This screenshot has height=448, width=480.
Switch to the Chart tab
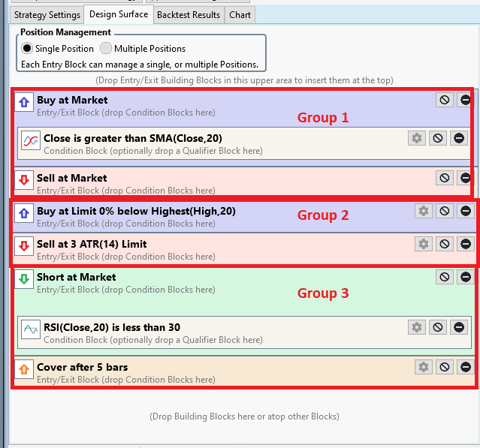(240, 14)
